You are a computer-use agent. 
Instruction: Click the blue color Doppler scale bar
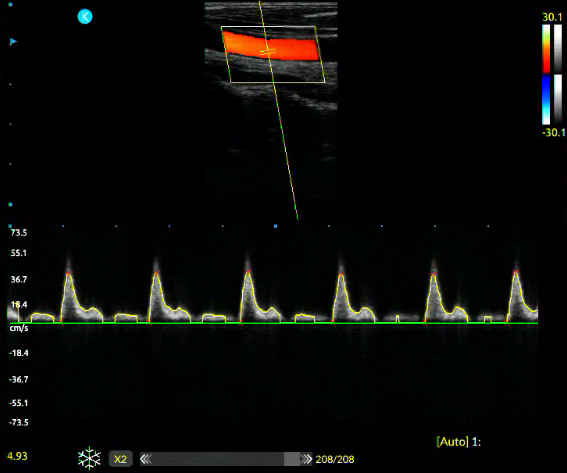coord(546,100)
